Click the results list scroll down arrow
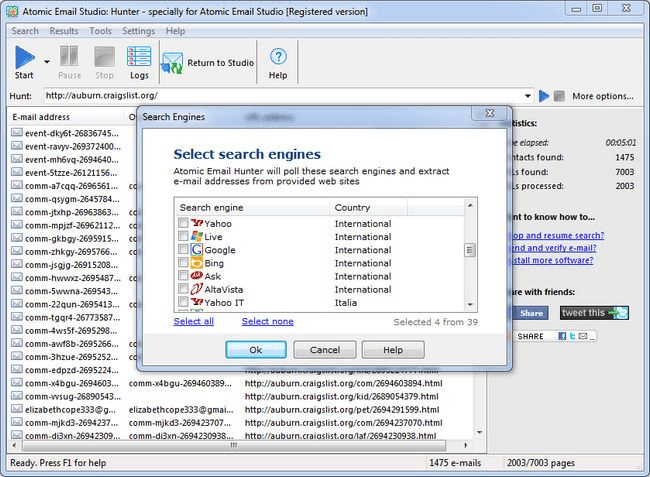The width and height of the screenshot is (650, 477). pyautogui.click(x=480, y=432)
